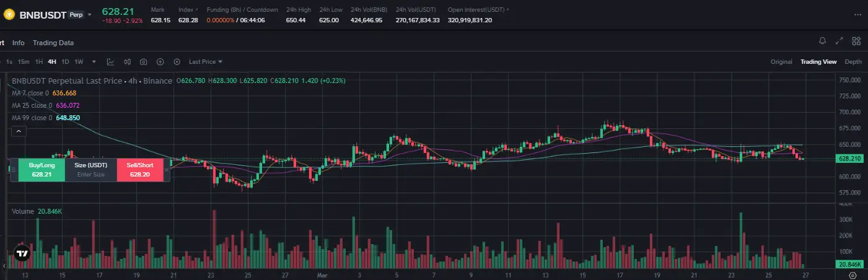This screenshot has height=280, width=868.
Task: Open the indicators line-chart icon
Action: pos(110,62)
